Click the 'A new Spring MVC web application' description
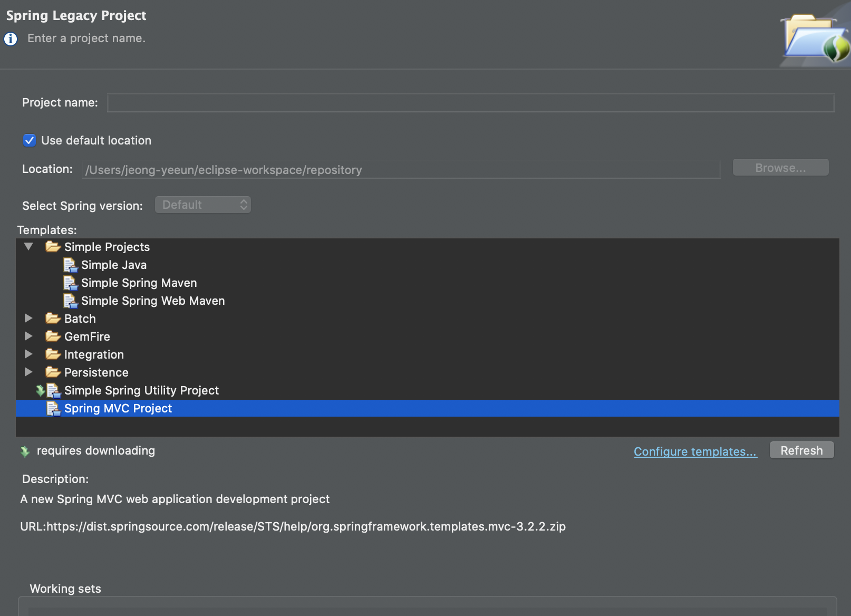851x616 pixels. 175,499
